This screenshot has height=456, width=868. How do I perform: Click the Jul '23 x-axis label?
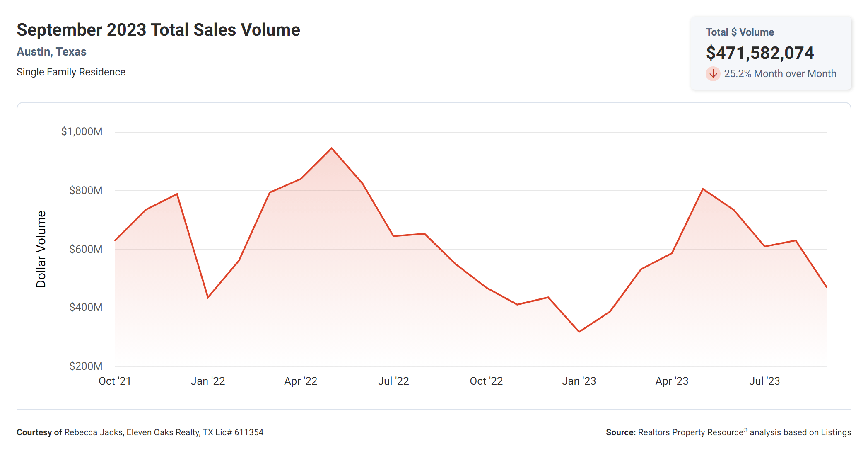point(764,381)
